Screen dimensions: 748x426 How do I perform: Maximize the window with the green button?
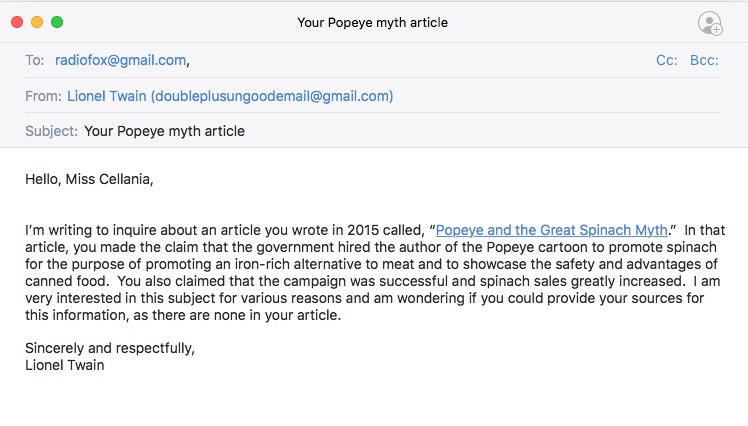point(57,22)
